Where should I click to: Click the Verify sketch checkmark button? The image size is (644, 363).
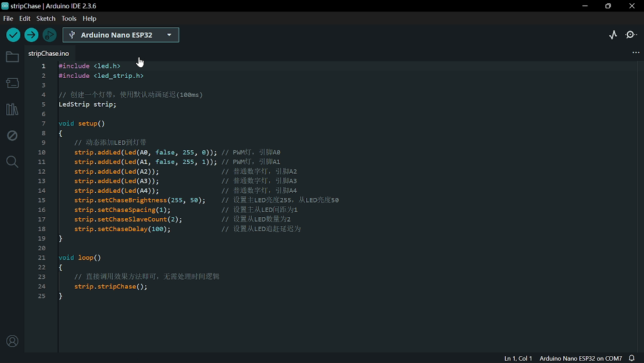point(13,35)
